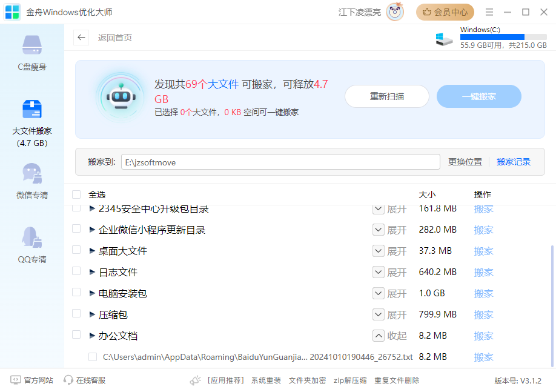The height and width of the screenshot is (392, 556).
Task: Click 搬家 for 企业微信小程序更新目录
Action: (484, 230)
